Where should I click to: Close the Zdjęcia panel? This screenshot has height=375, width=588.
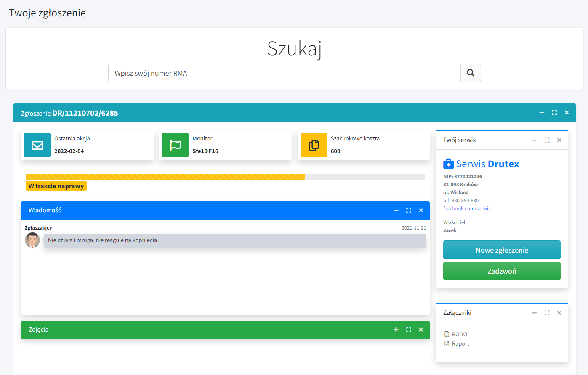tap(420, 330)
